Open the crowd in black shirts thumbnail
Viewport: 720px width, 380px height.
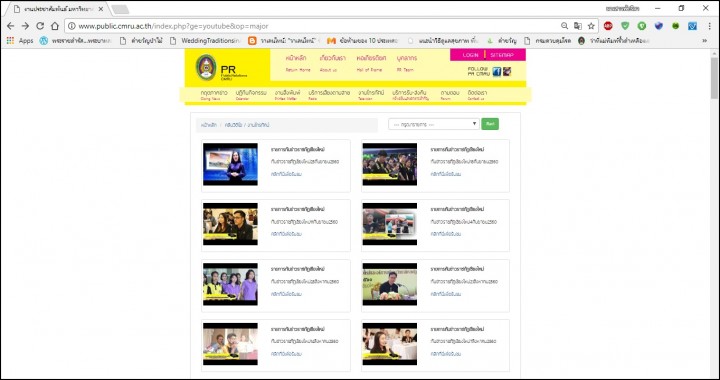tap(390, 164)
